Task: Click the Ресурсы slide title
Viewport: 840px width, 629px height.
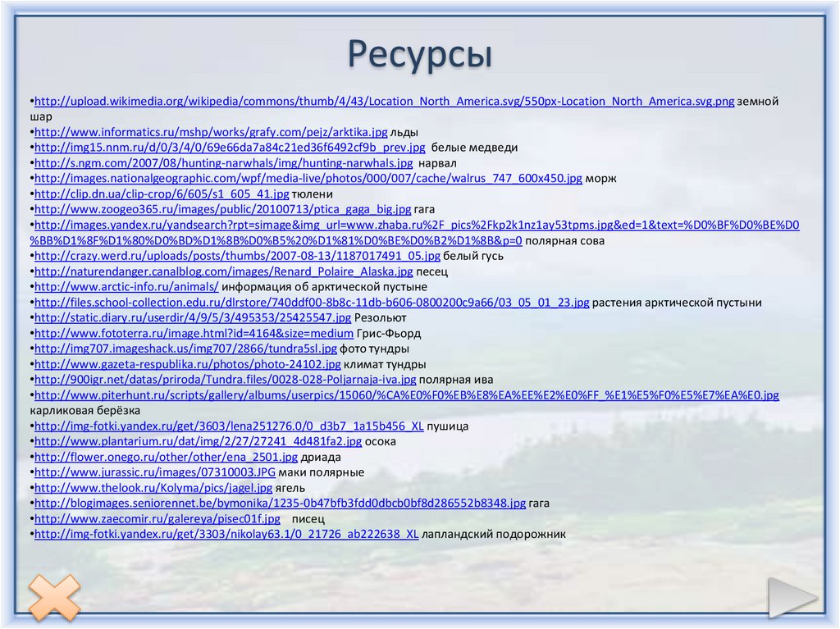Action: pyautogui.click(x=420, y=54)
